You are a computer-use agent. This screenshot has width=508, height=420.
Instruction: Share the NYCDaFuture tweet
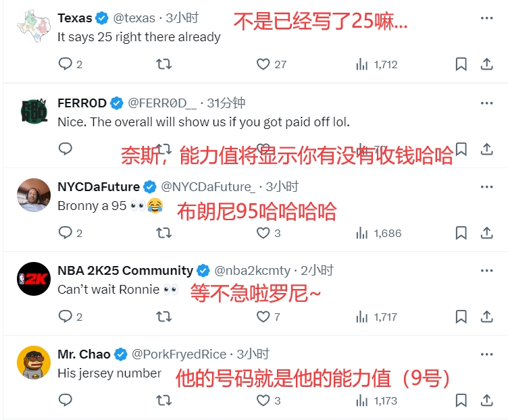click(486, 233)
